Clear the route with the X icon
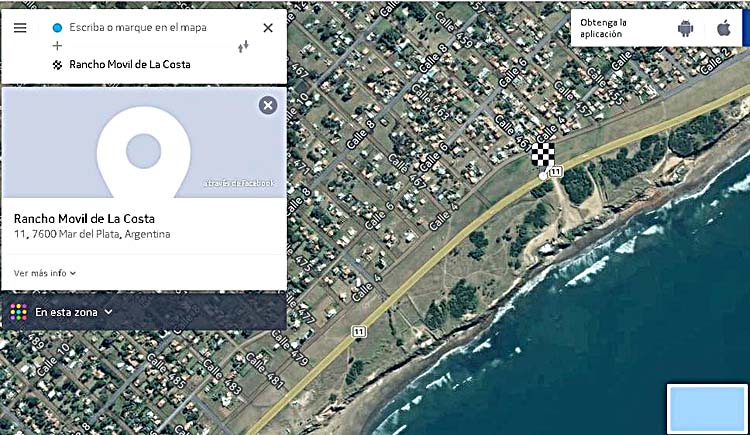Screen dimensions: 750x435 pos(268,28)
